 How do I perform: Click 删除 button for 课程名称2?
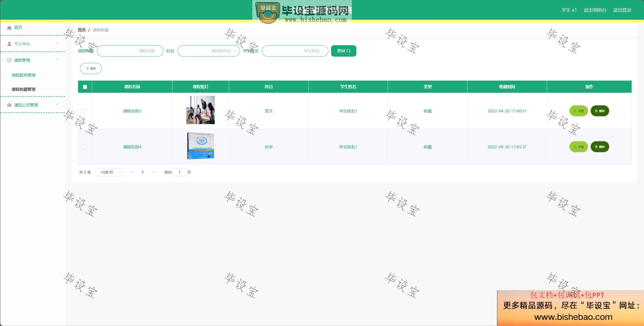(x=600, y=111)
